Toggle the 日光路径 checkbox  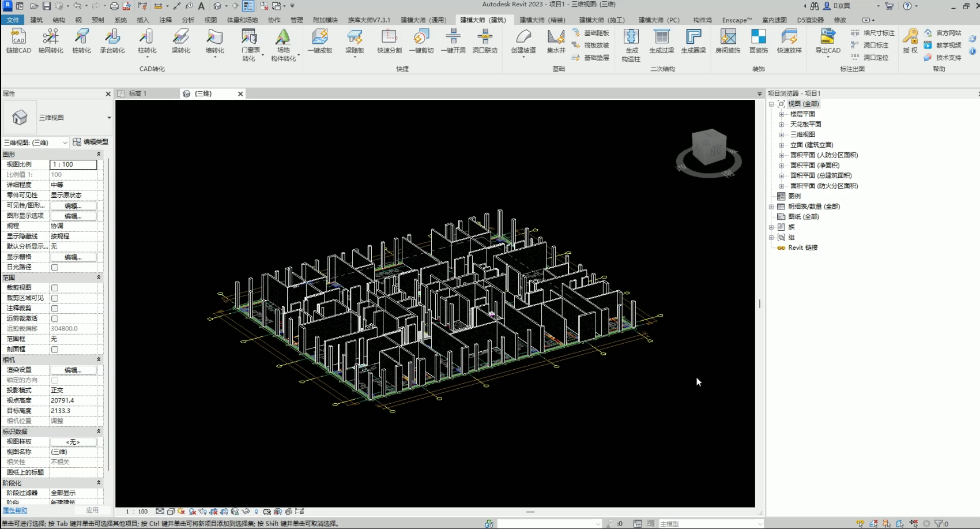tap(55, 268)
